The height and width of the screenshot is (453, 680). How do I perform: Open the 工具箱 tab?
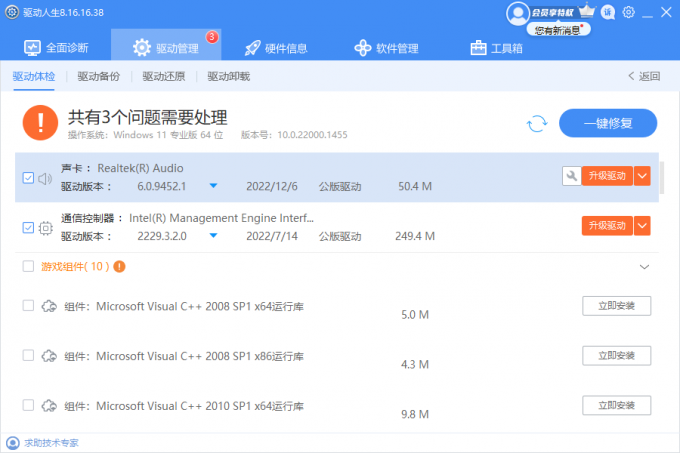pos(497,48)
